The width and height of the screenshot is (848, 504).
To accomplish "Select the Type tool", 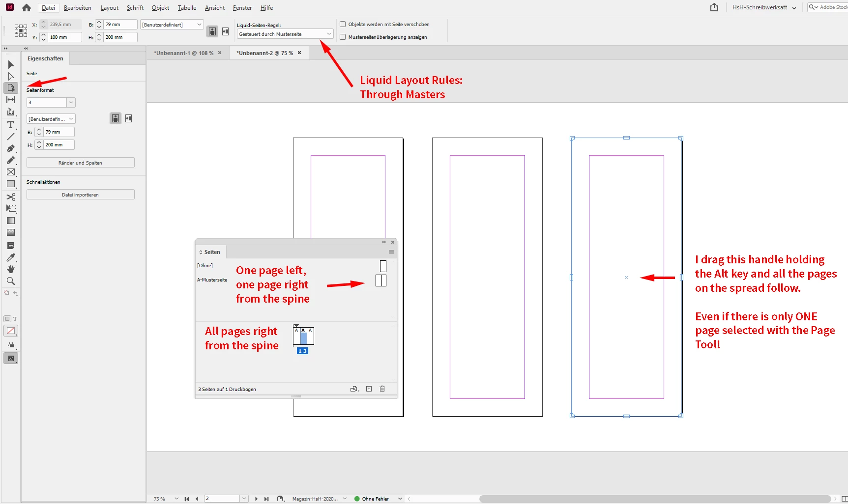I will click(11, 125).
